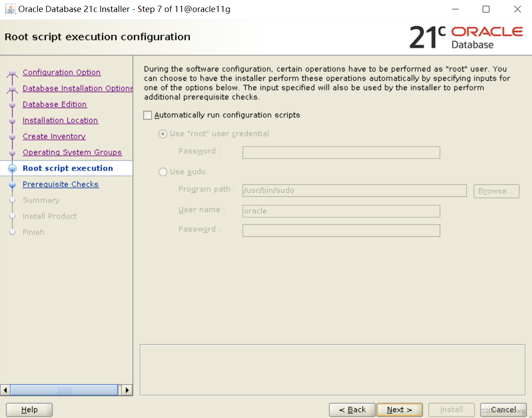Click the empty message area at bottom
Image resolution: width=532 pixels, height=418 pixels.
pos(333,370)
